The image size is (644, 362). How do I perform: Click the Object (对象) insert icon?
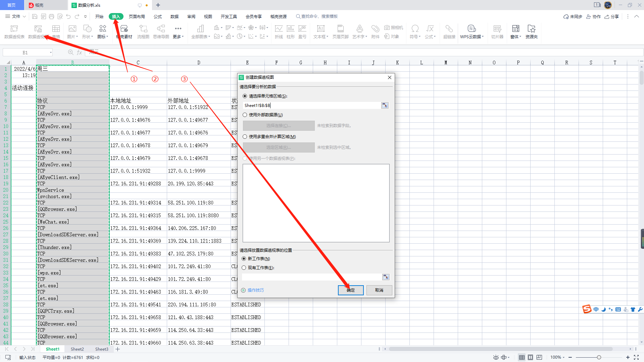(x=392, y=36)
